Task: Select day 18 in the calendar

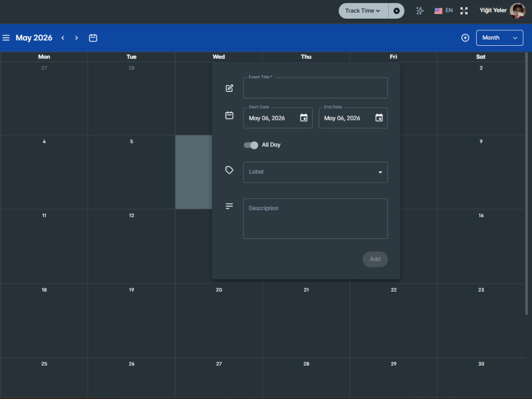Action: [44, 290]
